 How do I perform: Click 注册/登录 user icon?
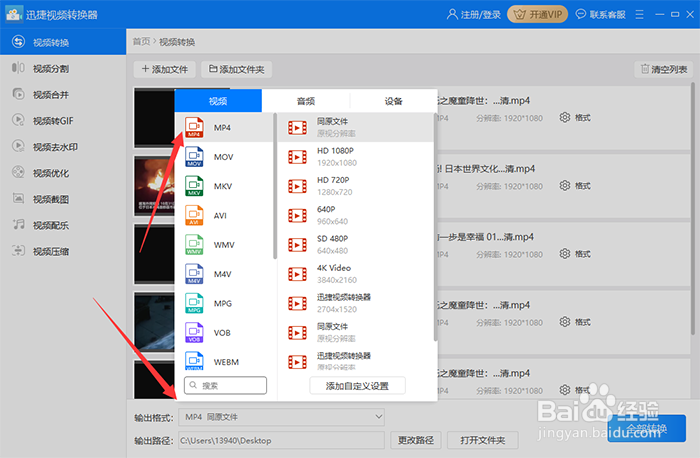pos(452,14)
